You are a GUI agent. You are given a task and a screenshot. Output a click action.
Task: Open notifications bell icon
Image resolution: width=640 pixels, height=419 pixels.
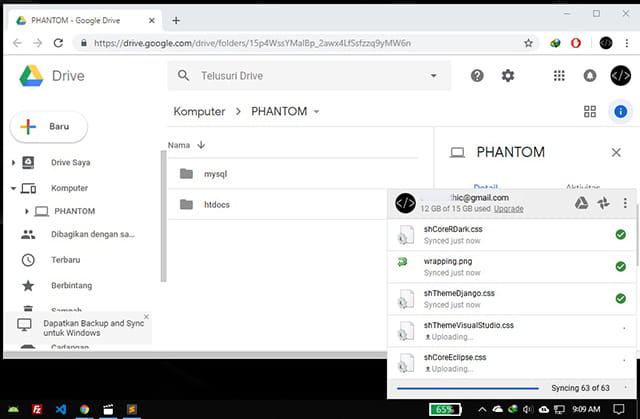click(590, 76)
